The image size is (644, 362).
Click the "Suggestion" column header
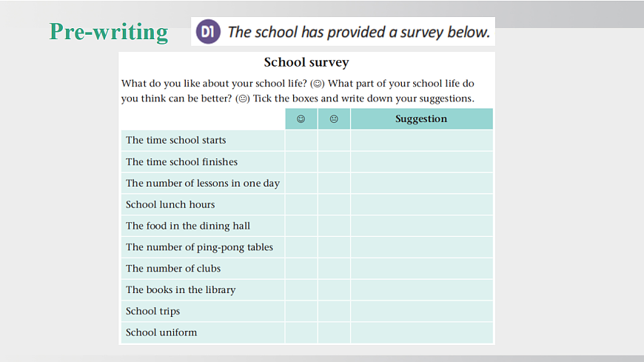click(421, 118)
